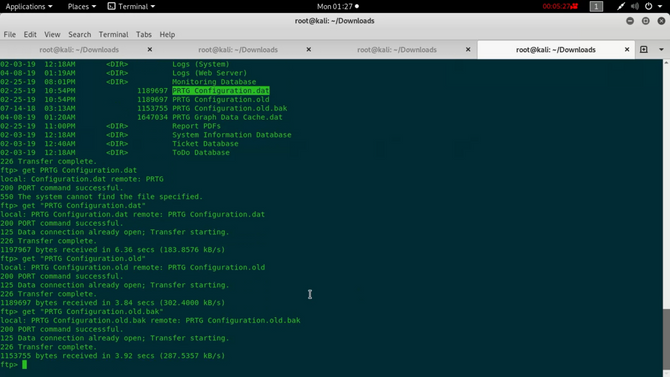Open the File menu
The width and height of the screenshot is (670, 377).
click(x=9, y=35)
